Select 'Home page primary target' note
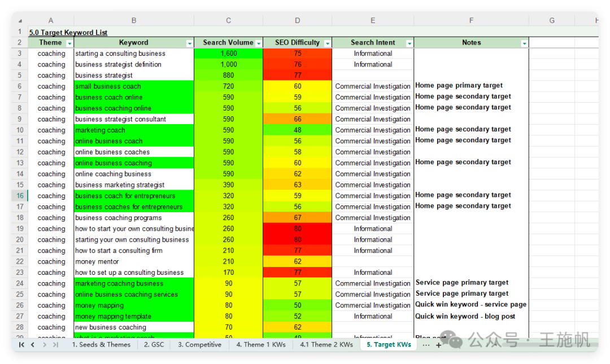Image resolution: width=610 pixels, height=364 pixels. click(x=471, y=86)
